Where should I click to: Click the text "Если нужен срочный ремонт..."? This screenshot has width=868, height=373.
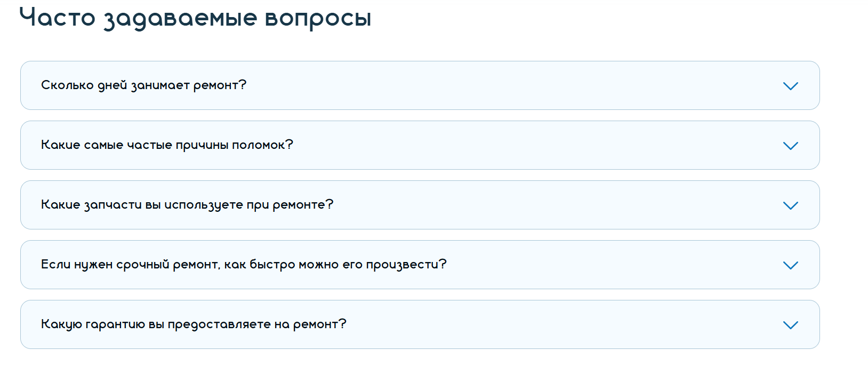click(244, 265)
